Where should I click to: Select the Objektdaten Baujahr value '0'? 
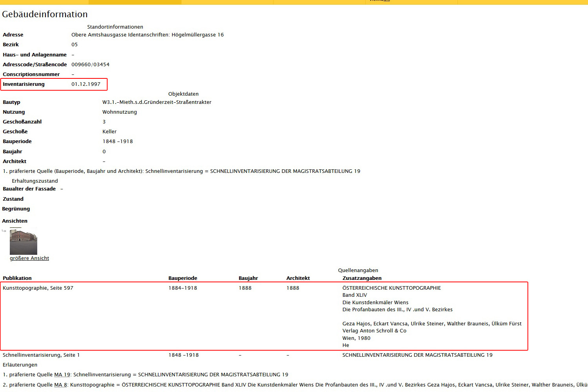(104, 151)
